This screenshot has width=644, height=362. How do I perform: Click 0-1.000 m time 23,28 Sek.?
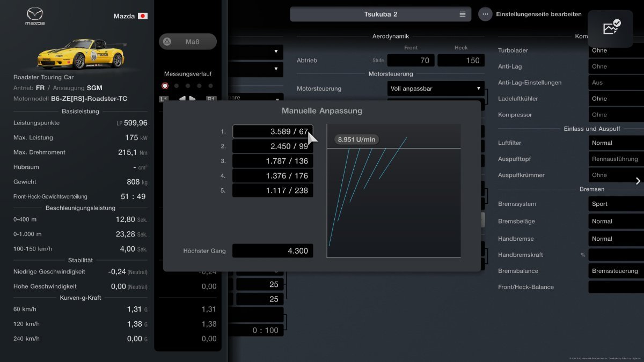tap(131, 234)
